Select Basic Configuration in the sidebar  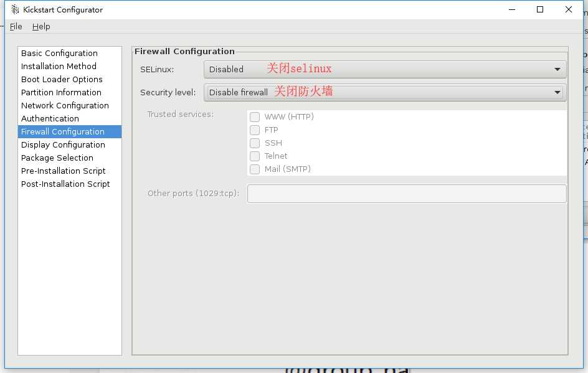point(70,53)
